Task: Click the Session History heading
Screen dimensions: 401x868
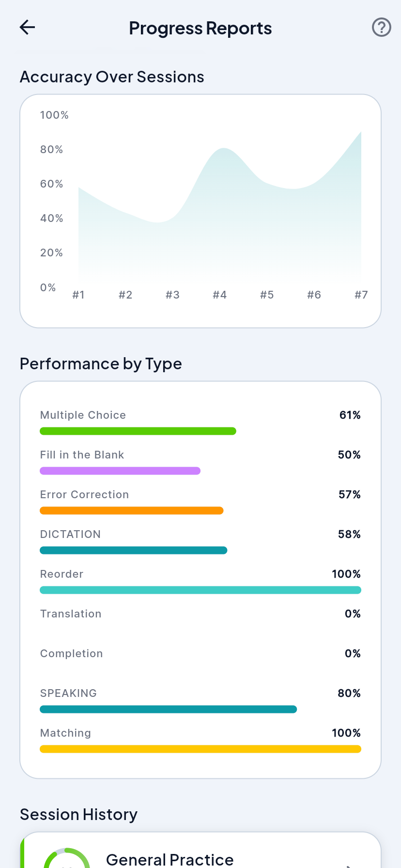Action: click(x=79, y=815)
